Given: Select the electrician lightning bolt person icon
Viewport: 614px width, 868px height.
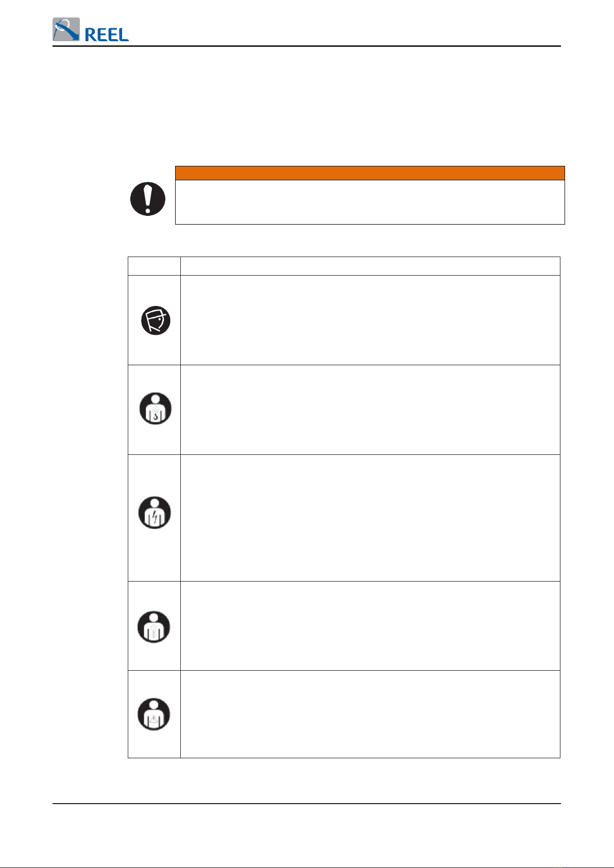Looking at the screenshot, I should (155, 513).
